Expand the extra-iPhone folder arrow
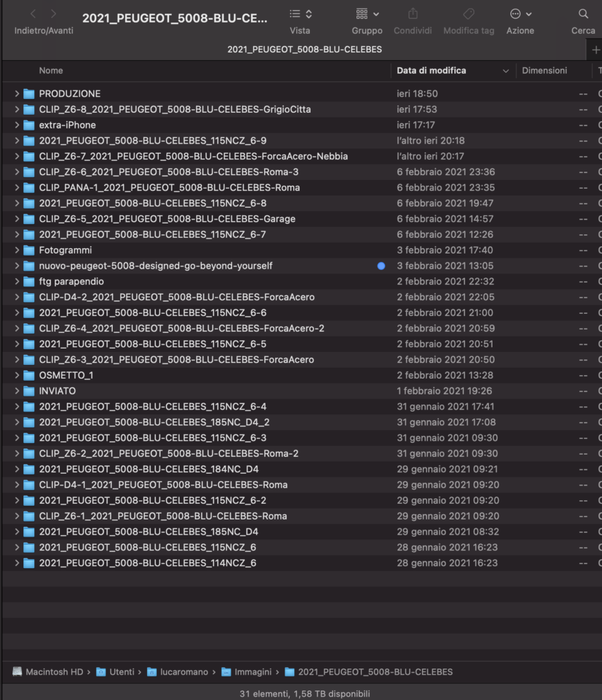 click(16, 125)
